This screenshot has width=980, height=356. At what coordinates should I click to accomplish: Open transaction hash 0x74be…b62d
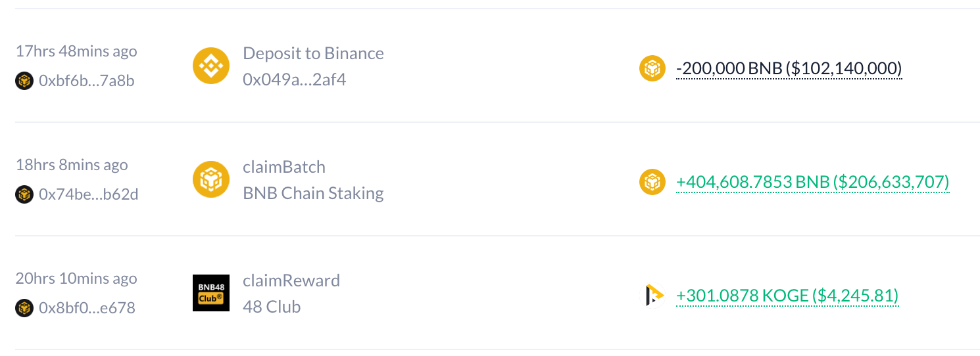[x=88, y=194]
